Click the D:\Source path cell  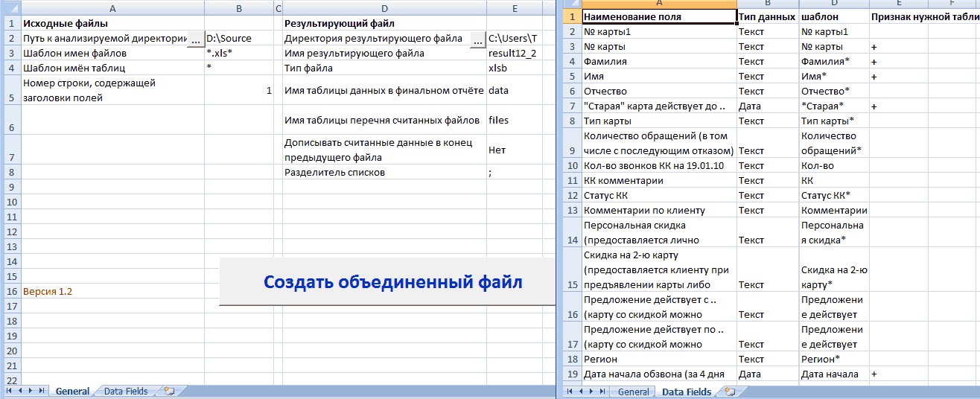coord(239,39)
